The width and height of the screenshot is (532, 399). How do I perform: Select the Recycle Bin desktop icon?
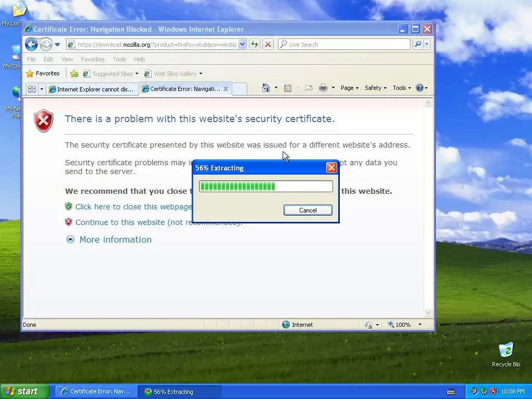[506, 355]
